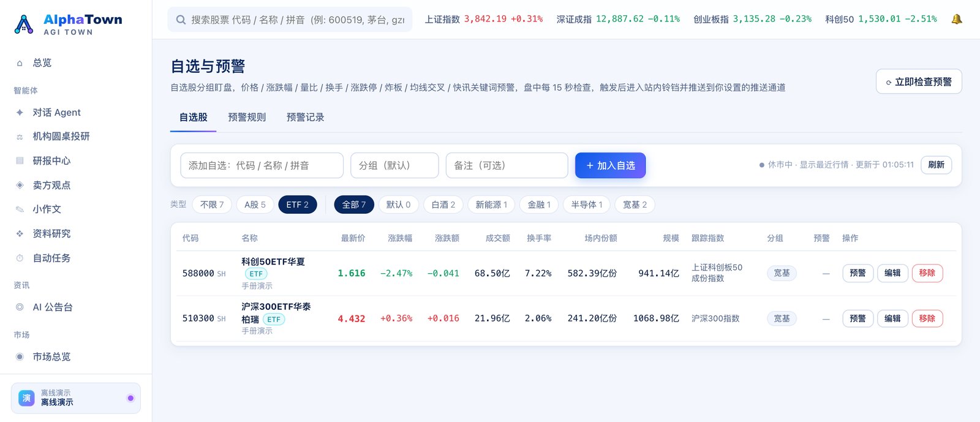Switch to the 预警记录 tab

(x=305, y=118)
